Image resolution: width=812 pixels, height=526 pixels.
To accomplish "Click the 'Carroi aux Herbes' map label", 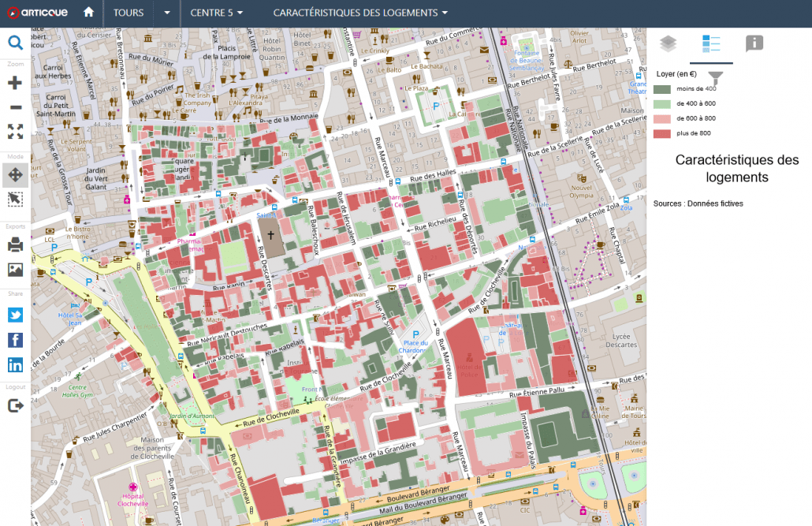I will point(53,72).
